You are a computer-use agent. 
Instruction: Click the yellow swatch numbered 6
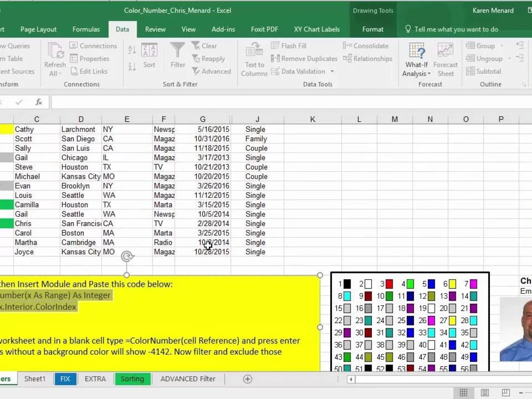coord(452,284)
